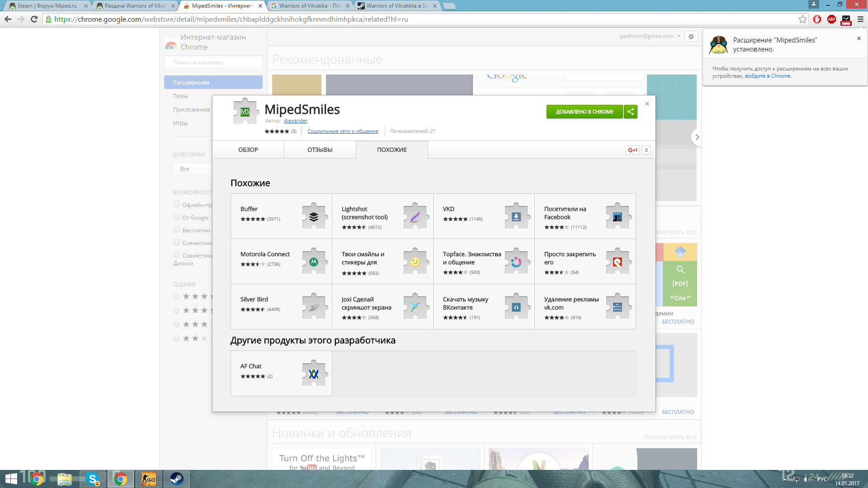The width and height of the screenshot is (868, 488).
Task: Close the MipedSmiles detail dialog
Action: point(647,104)
